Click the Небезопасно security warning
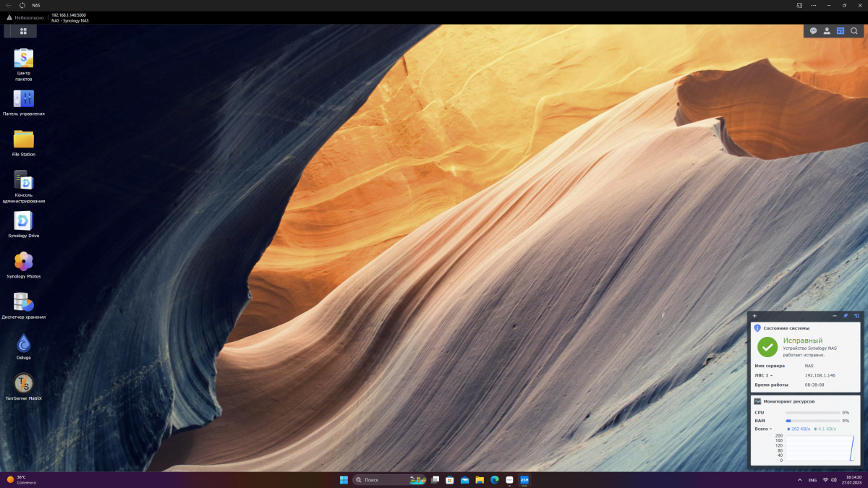868x488 pixels. click(x=25, y=17)
